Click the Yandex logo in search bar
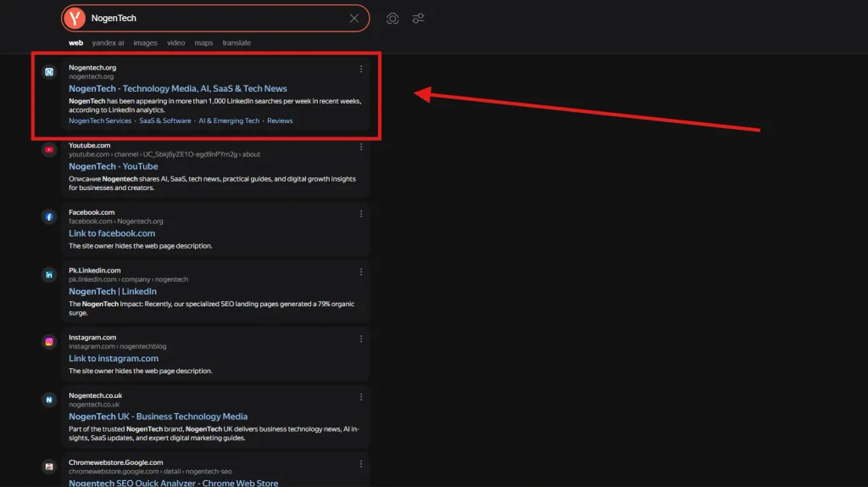The height and width of the screenshot is (487, 868). tap(75, 19)
